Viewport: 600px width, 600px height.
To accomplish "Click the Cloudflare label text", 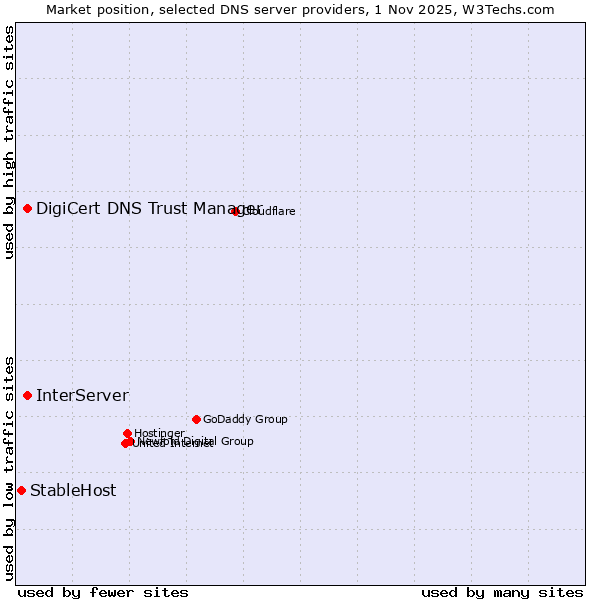I will point(270,211).
